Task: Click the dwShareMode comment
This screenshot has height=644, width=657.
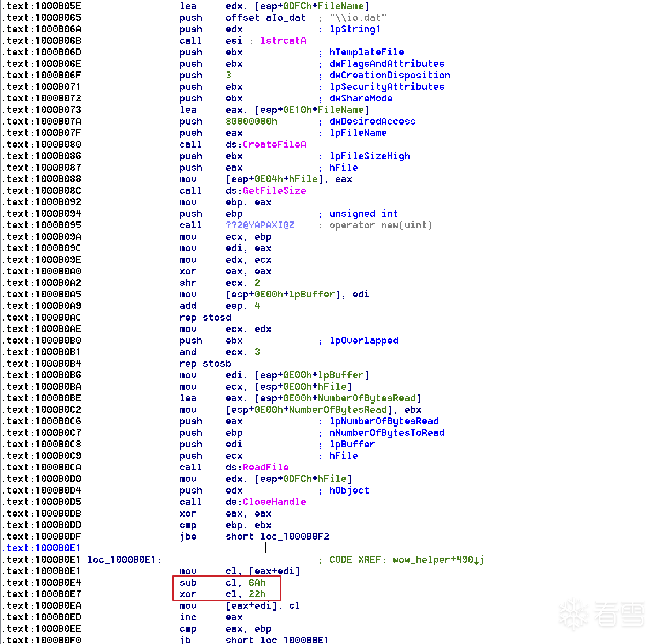Action: point(361,99)
